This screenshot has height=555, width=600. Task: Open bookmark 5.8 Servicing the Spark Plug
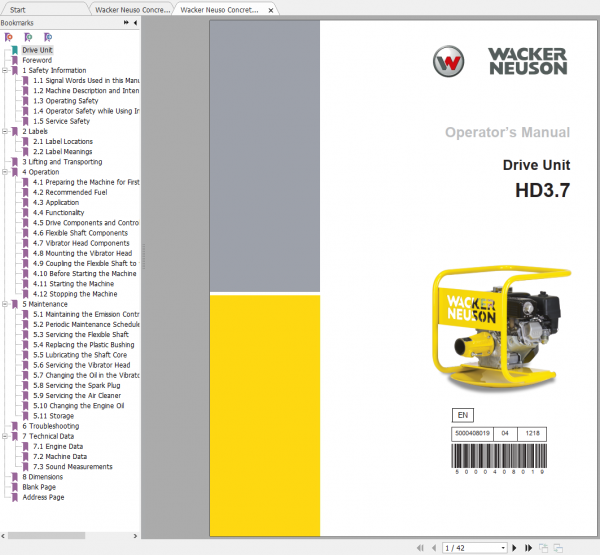click(77, 385)
